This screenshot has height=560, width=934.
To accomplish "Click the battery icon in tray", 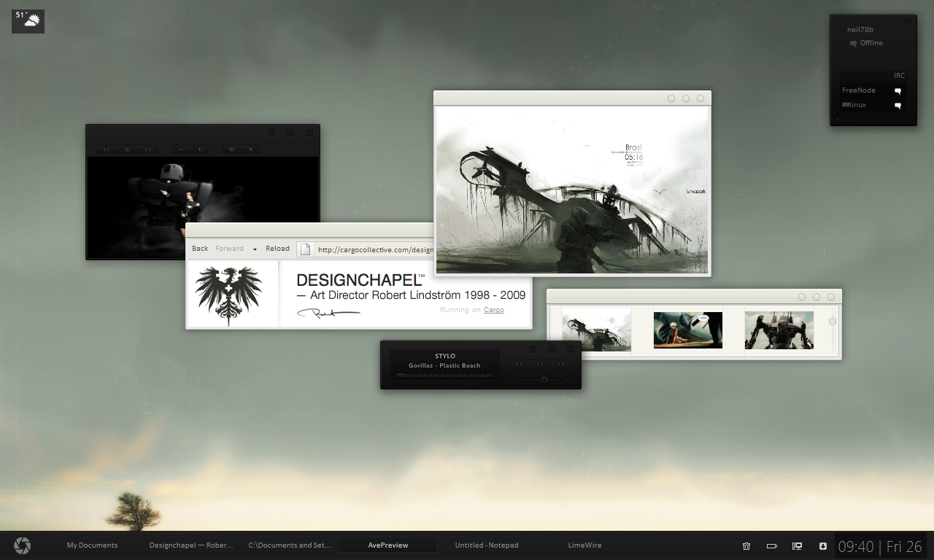I will (771, 545).
